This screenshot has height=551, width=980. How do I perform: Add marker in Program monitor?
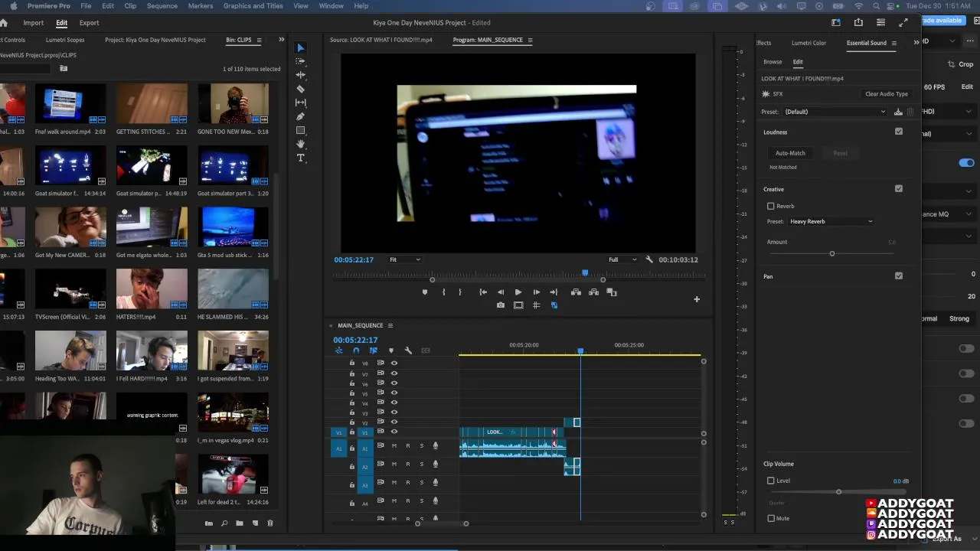click(x=425, y=292)
